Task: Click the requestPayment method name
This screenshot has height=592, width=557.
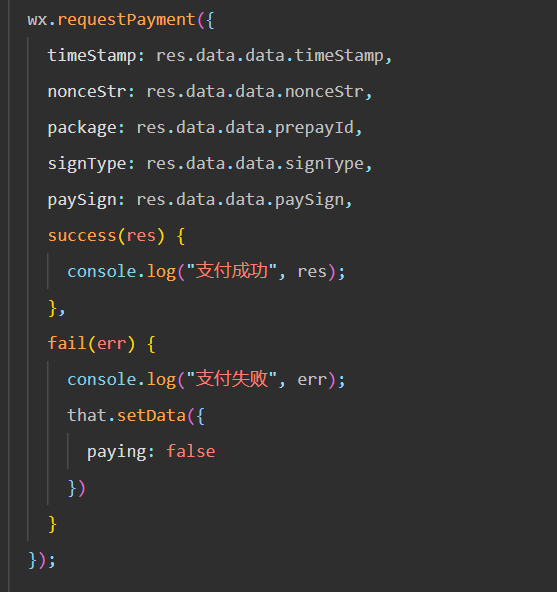Action: [126, 20]
